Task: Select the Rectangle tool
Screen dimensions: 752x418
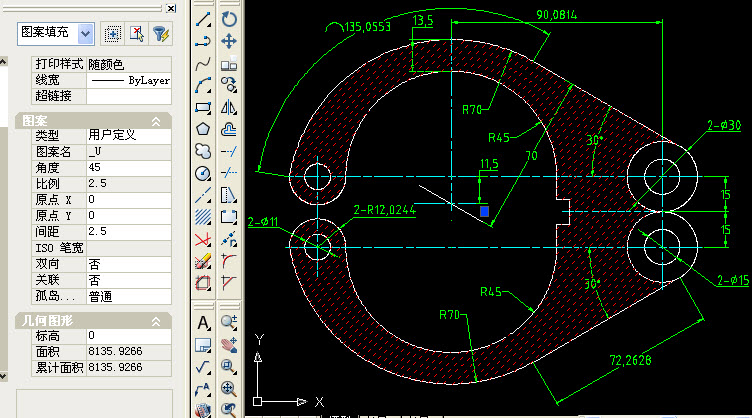Action: [203, 108]
